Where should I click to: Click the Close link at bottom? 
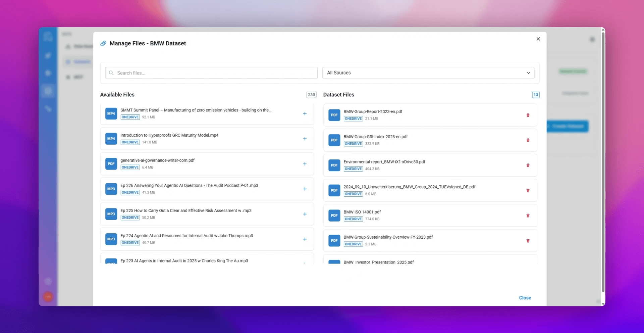[525, 298]
